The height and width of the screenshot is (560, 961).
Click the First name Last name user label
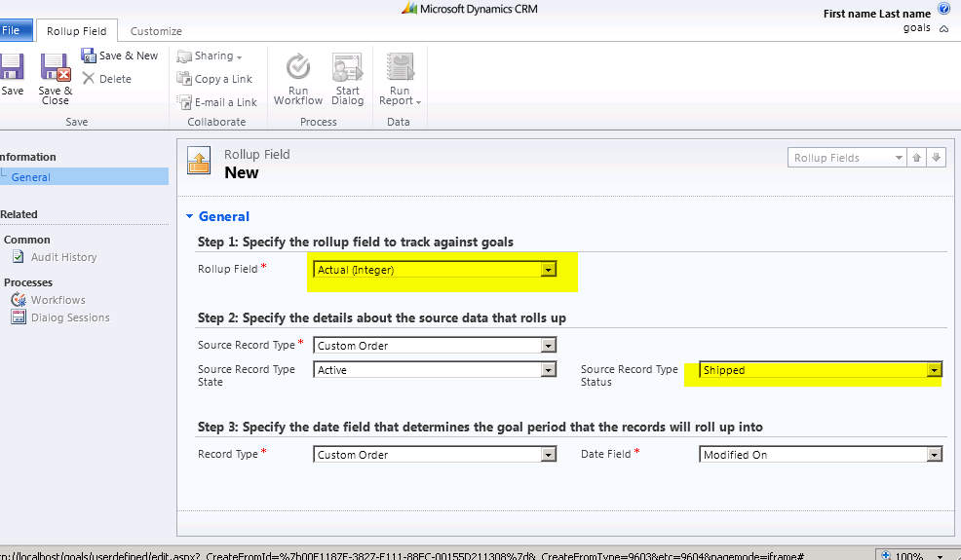876,14
